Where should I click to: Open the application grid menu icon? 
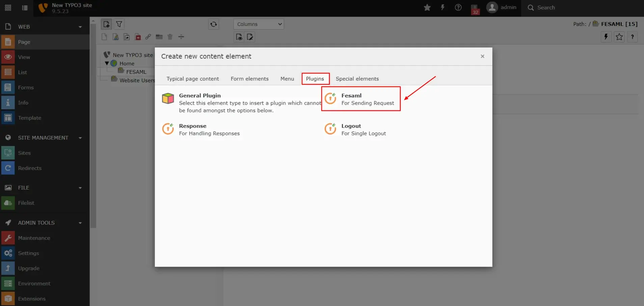8,7
